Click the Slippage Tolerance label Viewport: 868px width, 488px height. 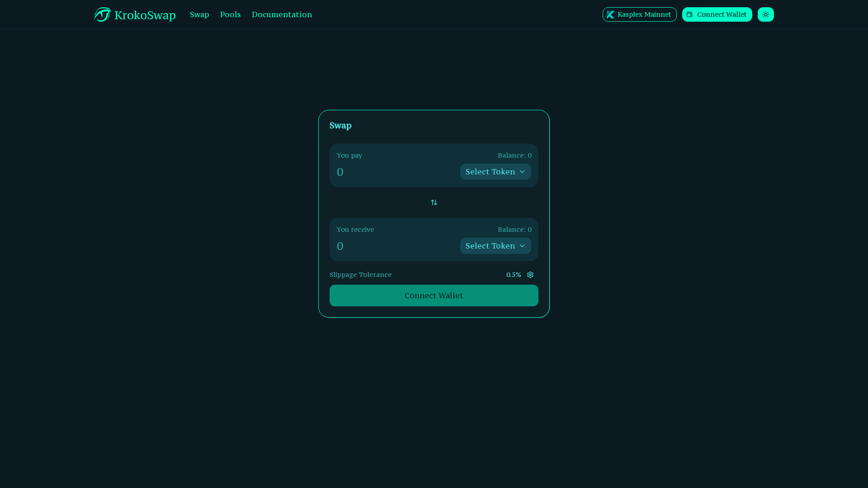click(360, 275)
